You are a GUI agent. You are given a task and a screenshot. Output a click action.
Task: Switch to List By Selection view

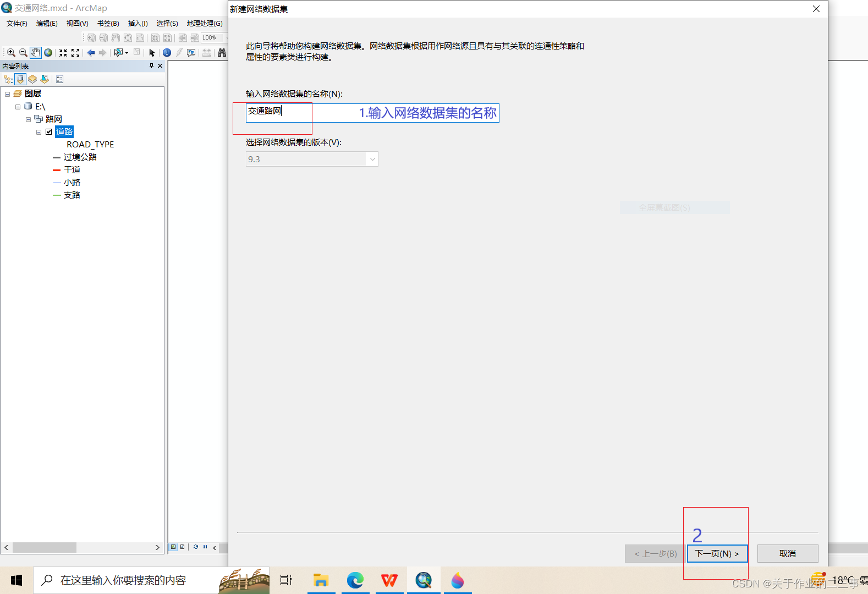click(45, 79)
